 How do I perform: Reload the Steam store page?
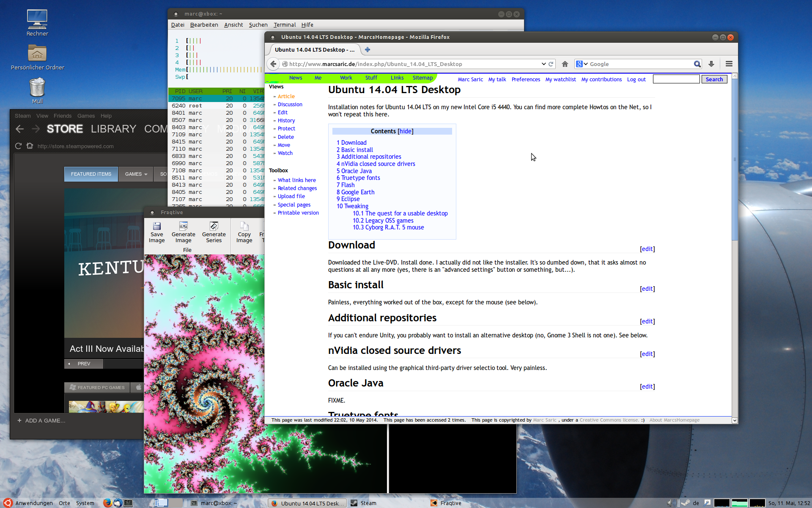point(18,146)
